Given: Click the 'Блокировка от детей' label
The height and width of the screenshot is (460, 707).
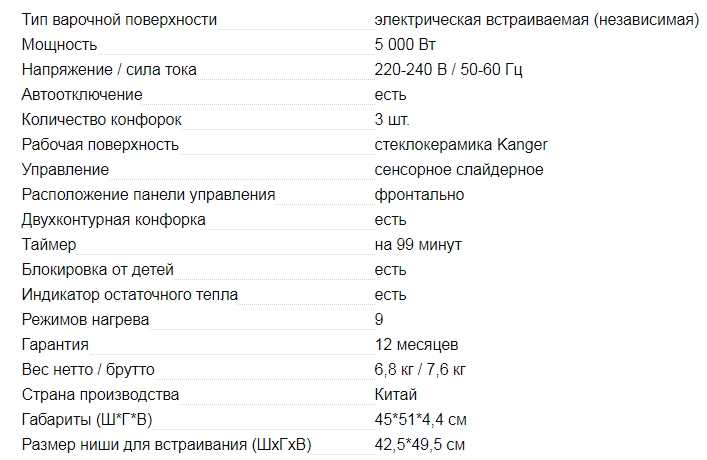Looking at the screenshot, I should pyautogui.click(x=98, y=269).
